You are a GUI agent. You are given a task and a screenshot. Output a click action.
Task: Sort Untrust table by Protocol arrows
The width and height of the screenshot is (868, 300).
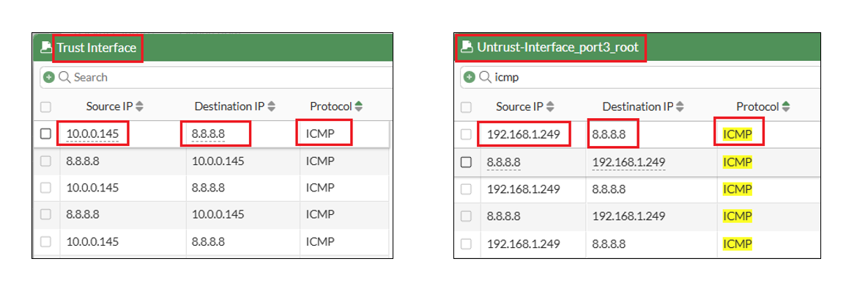pos(786,107)
